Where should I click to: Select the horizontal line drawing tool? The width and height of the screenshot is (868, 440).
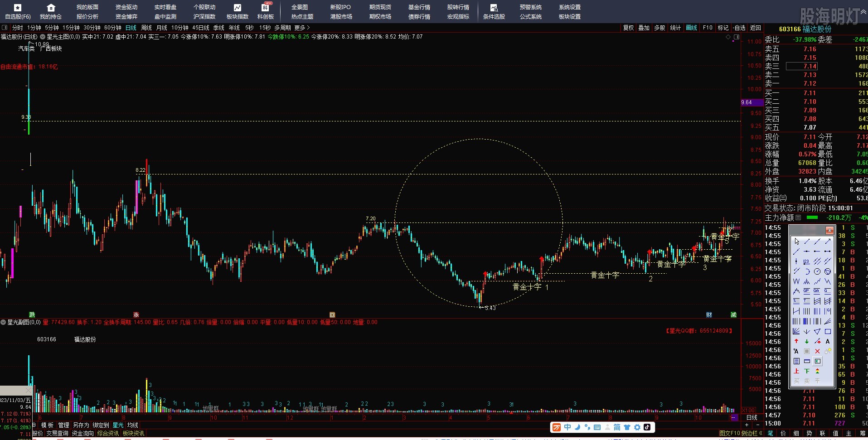point(807,251)
